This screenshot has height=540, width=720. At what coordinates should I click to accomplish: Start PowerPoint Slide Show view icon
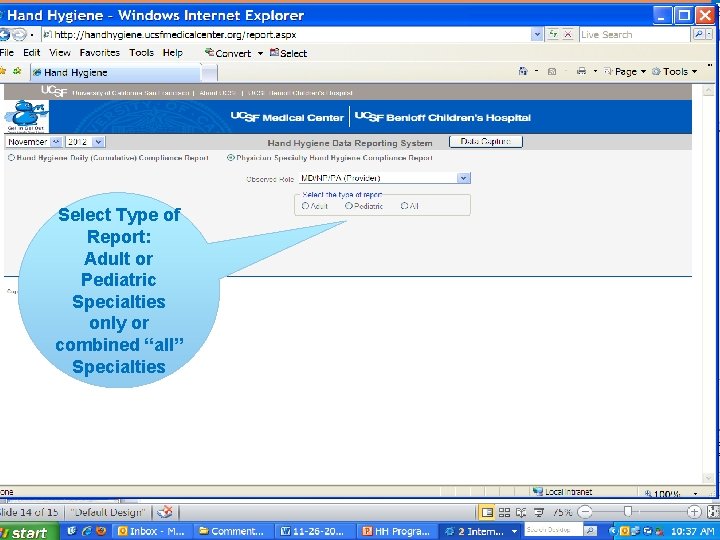pyautogui.click(x=538, y=512)
